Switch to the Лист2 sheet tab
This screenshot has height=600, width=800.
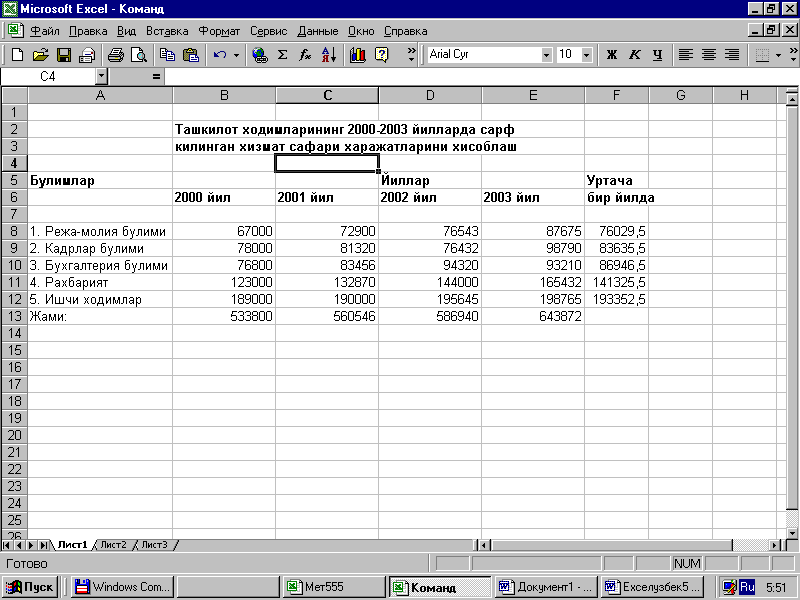tap(113, 544)
